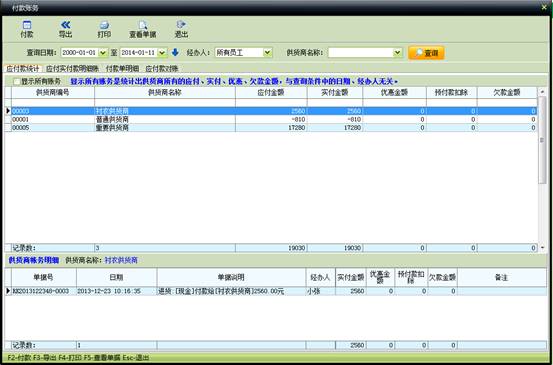Image resolution: width=553 pixels, height=365 pixels.
Task: Click 小张 handler cell
Action: pyautogui.click(x=320, y=291)
